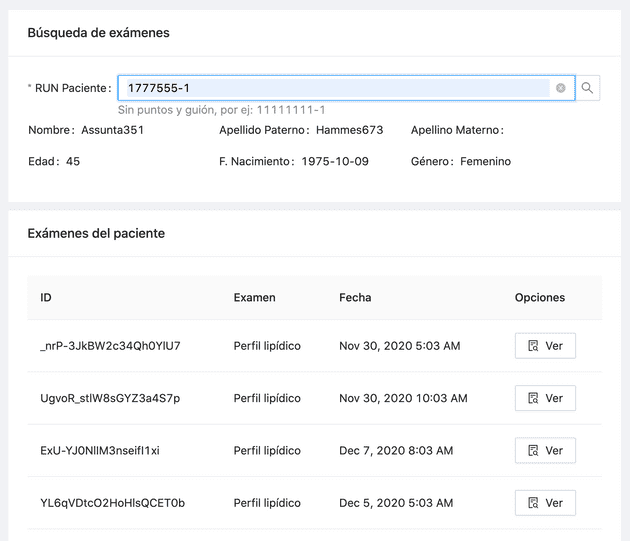Click the birth date 1975-10-09
This screenshot has width=630, height=541.
pyautogui.click(x=335, y=161)
